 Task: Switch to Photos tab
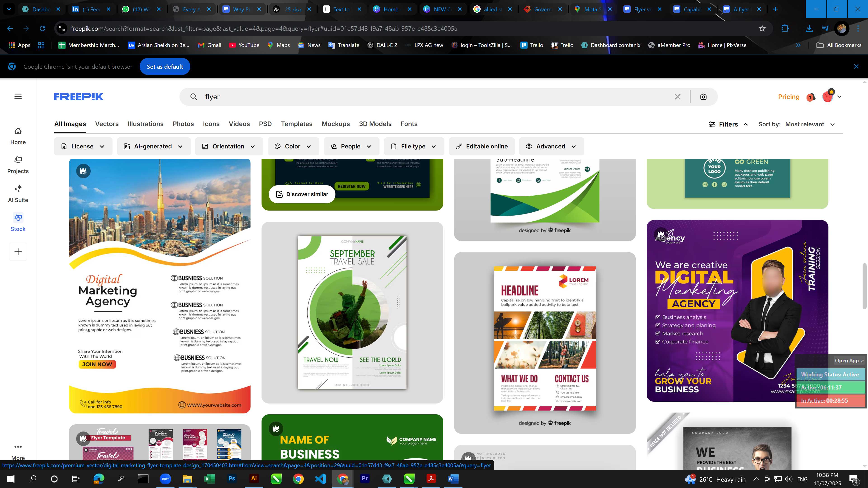[x=183, y=124]
